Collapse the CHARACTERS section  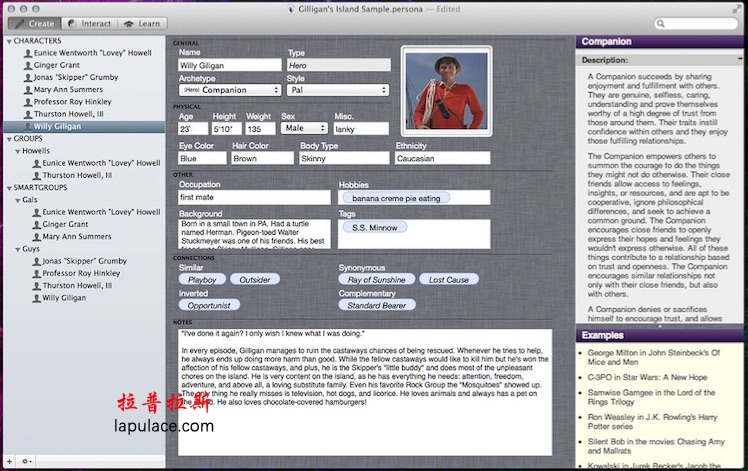click(x=9, y=42)
